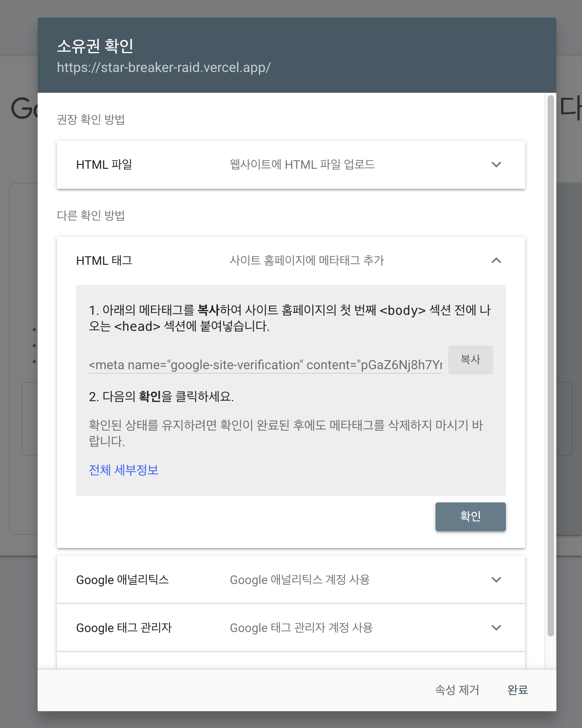582x728 pixels.
Task: Open the HTML 파일 verification method row
Action: pyautogui.click(x=291, y=165)
